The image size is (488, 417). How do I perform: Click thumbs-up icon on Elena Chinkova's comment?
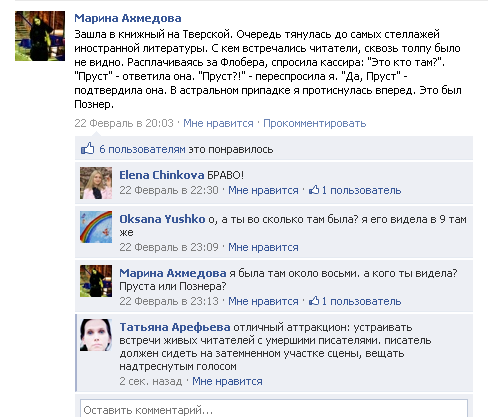(x=314, y=190)
